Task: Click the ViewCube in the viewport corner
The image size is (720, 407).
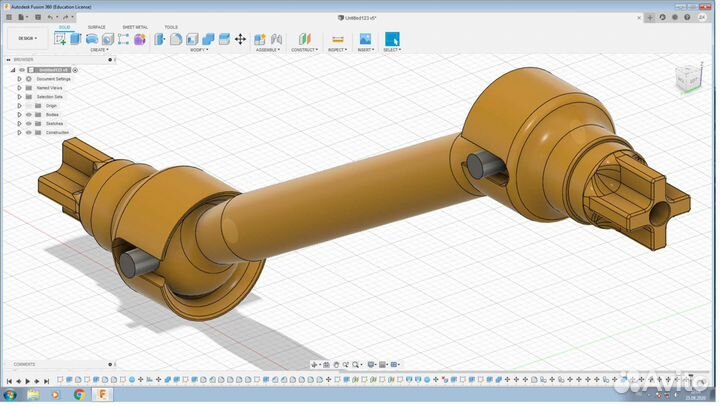Action: [x=688, y=79]
